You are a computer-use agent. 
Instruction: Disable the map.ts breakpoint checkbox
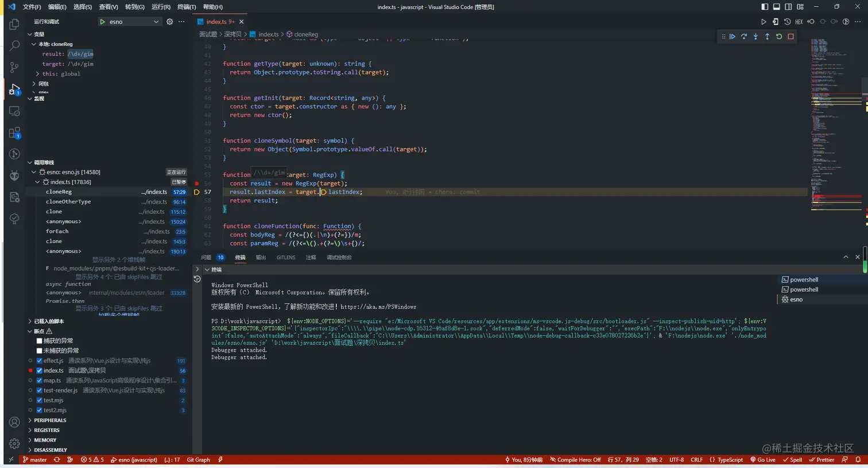pyautogui.click(x=40, y=380)
